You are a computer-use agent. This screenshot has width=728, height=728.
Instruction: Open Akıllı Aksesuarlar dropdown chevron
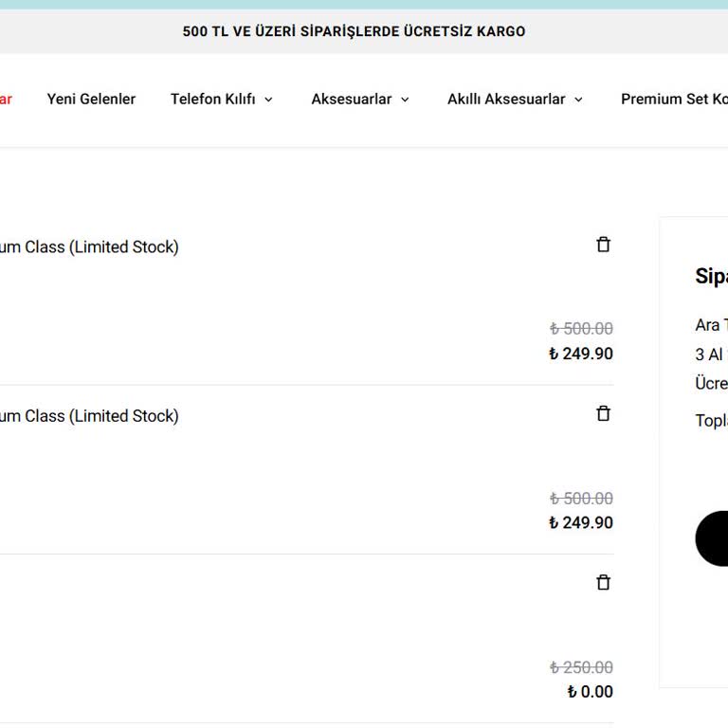pyautogui.click(x=578, y=100)
